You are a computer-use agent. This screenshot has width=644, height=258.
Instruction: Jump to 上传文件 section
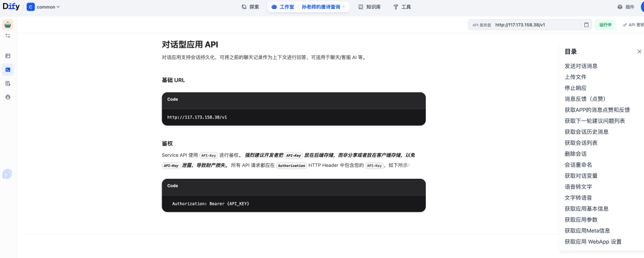[x=575, y=77]
